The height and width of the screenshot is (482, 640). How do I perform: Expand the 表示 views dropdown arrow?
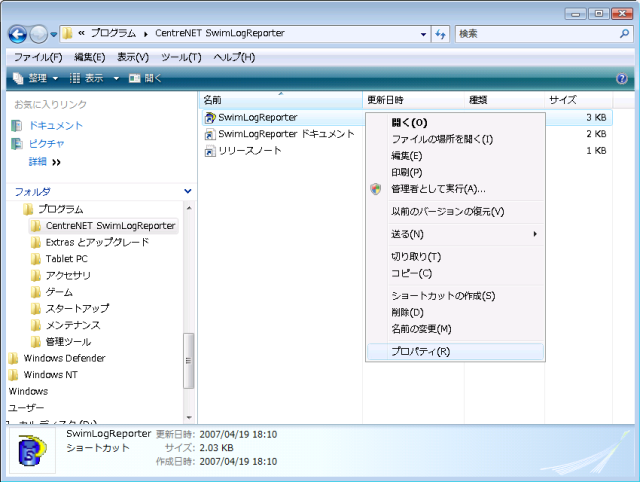[116, 78]
